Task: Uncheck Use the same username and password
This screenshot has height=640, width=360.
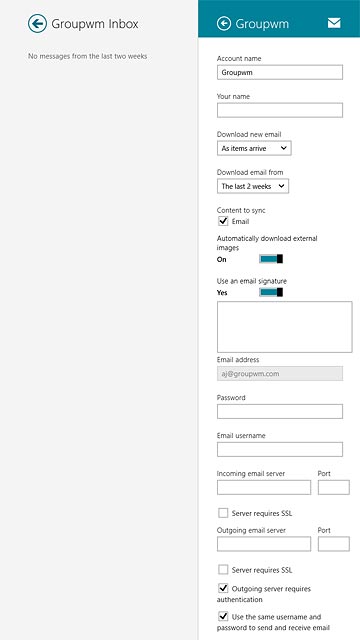Action: coord(223,616)
